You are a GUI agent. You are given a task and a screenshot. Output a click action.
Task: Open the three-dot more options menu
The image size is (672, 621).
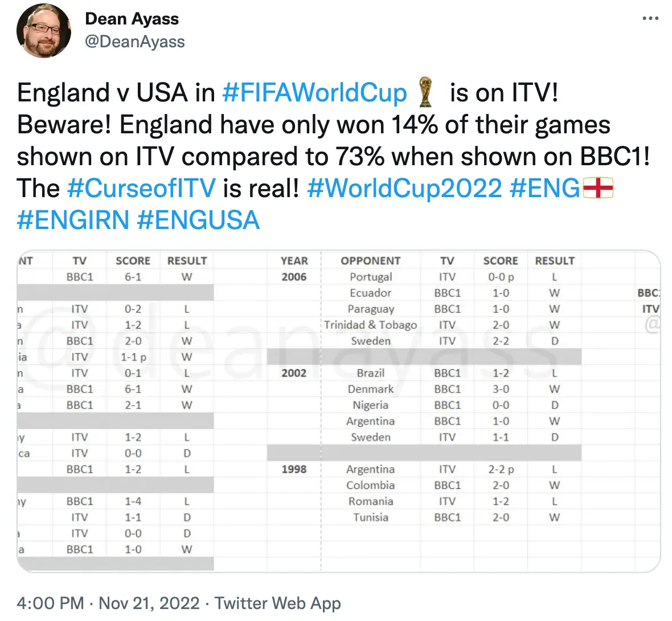650,19
